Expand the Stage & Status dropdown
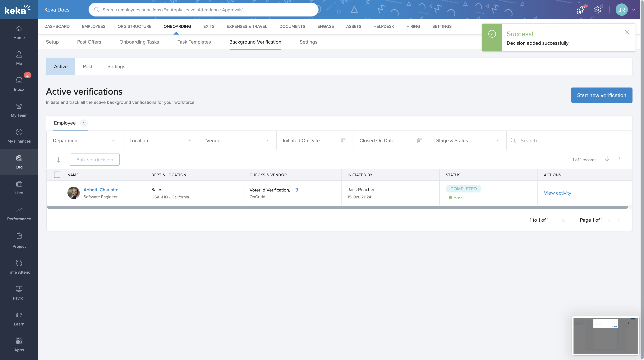The height and width of the screenshot is (360, 644). click(x=467, y=140)
